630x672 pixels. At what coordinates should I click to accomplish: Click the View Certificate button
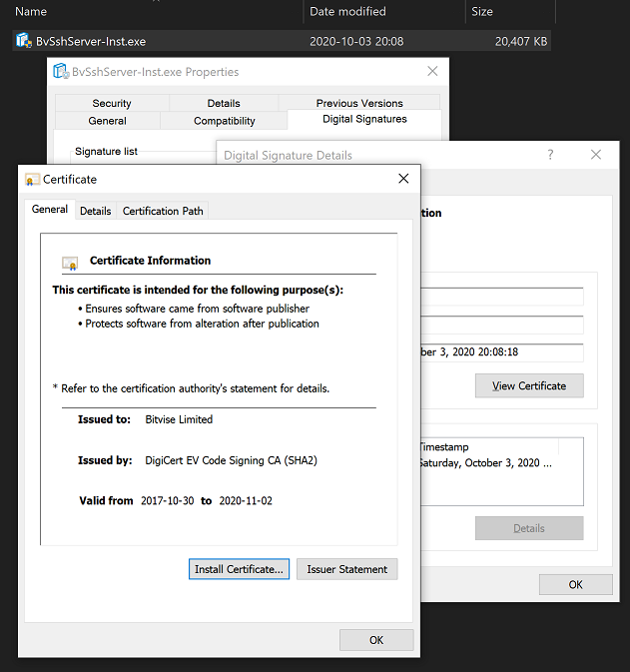529,385
